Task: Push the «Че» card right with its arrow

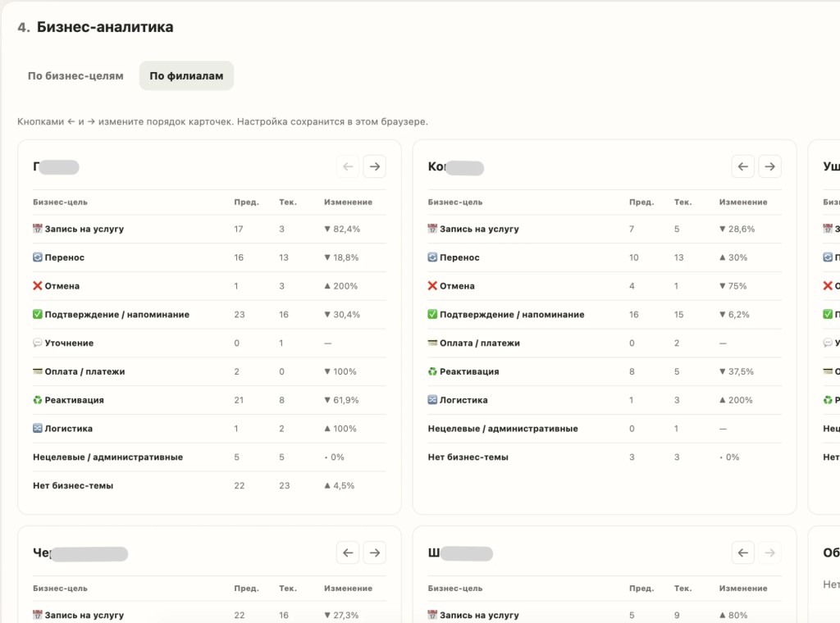Action: click(x=374, y=553)
